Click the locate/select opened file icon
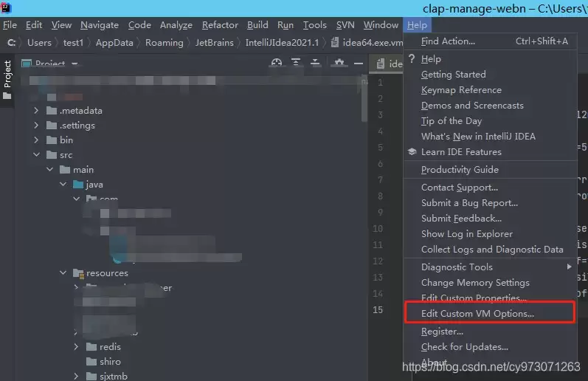 277,63
